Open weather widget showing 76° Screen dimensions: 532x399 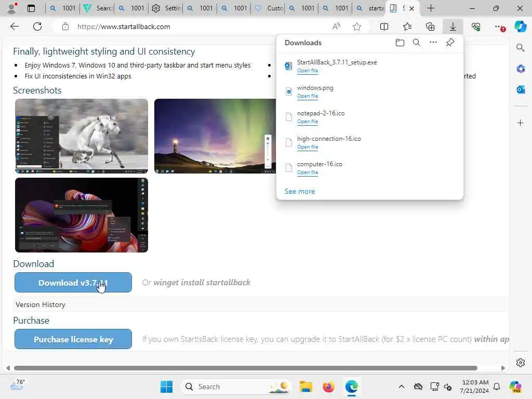point(17,384)
